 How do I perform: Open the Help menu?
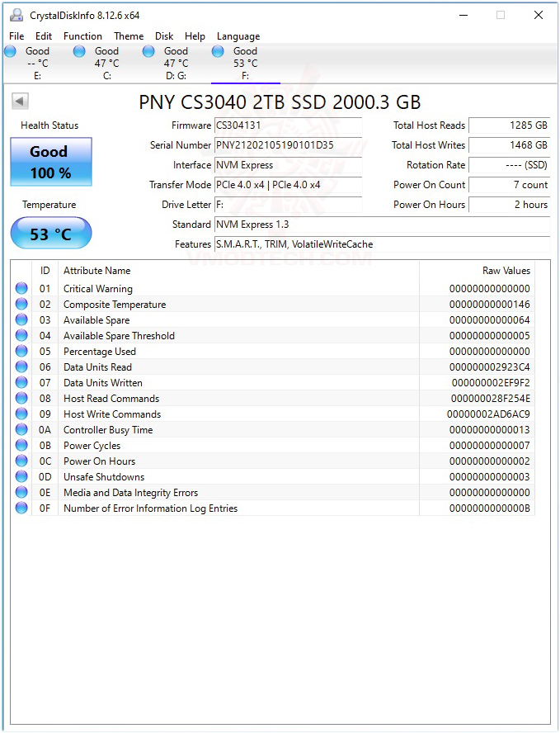(x=195, y=36)
